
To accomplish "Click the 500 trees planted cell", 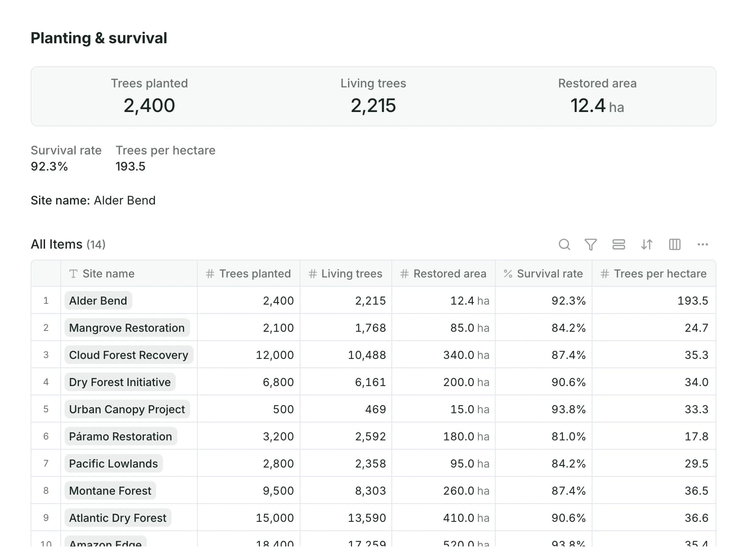I will [x=249, y=409].
